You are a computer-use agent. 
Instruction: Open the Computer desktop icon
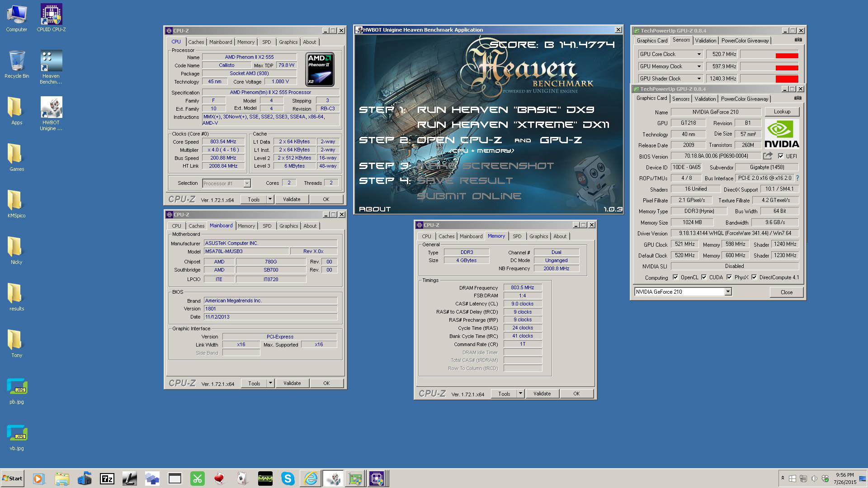pyautogui.click(x=17, y=18)
